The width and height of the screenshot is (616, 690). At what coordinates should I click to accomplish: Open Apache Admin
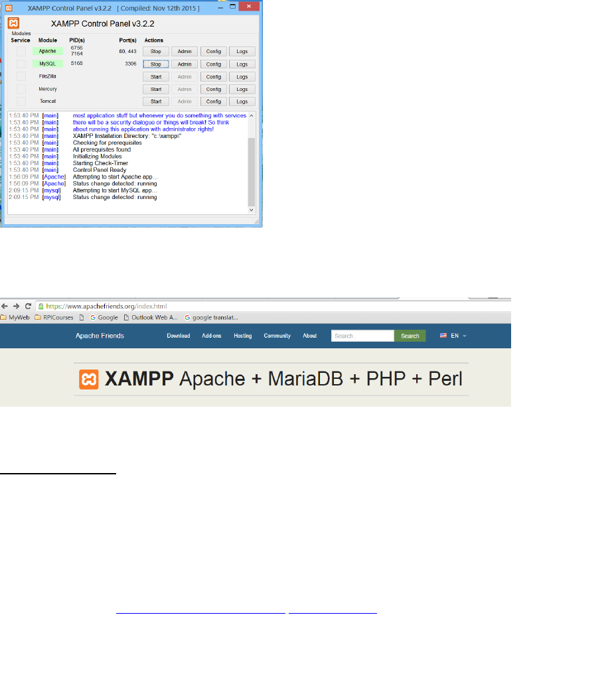click(x=185, y=52)
